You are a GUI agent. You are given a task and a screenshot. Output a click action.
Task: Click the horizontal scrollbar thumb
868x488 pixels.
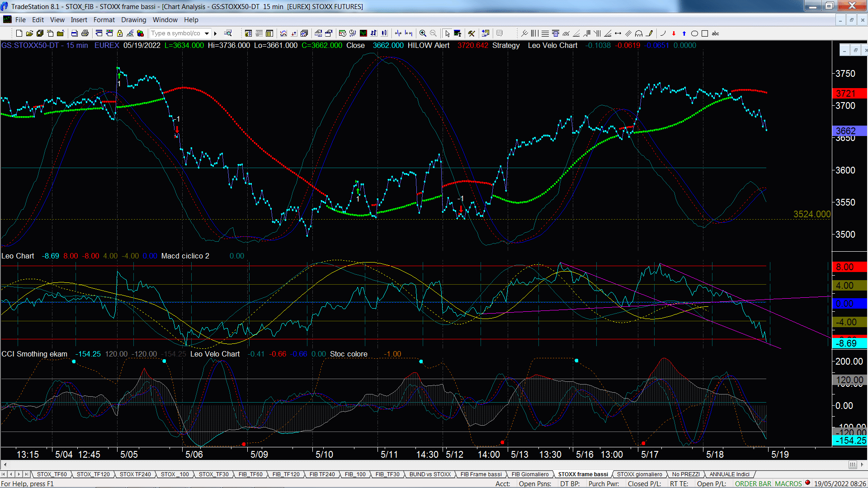[x=853, y=465]
